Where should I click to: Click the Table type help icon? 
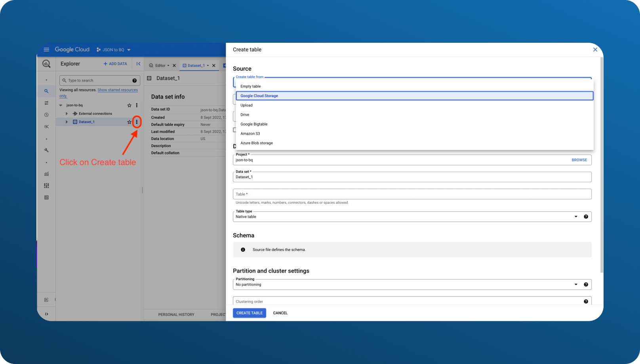point(586,217)
